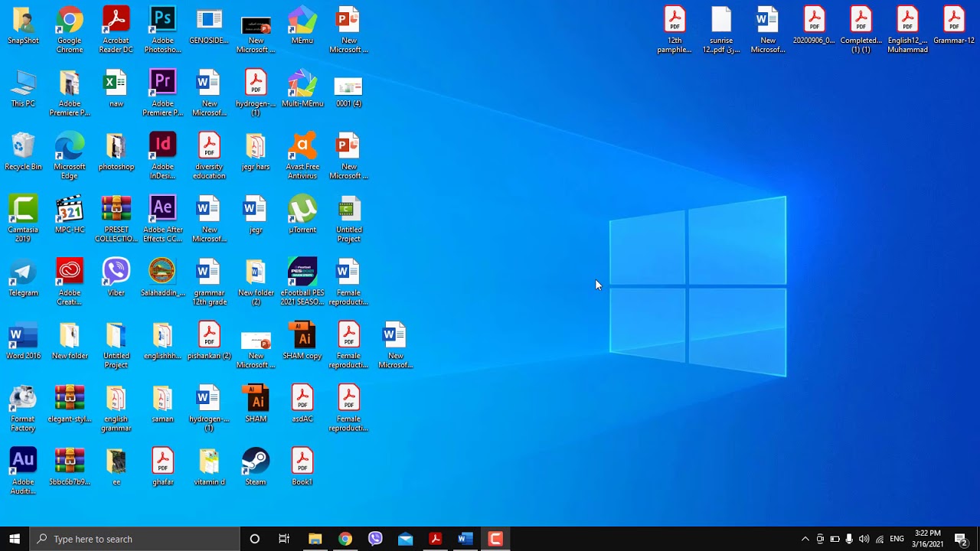Select the elegant-styl... archive icon
The image size is (980, 551).
(70, 404)
